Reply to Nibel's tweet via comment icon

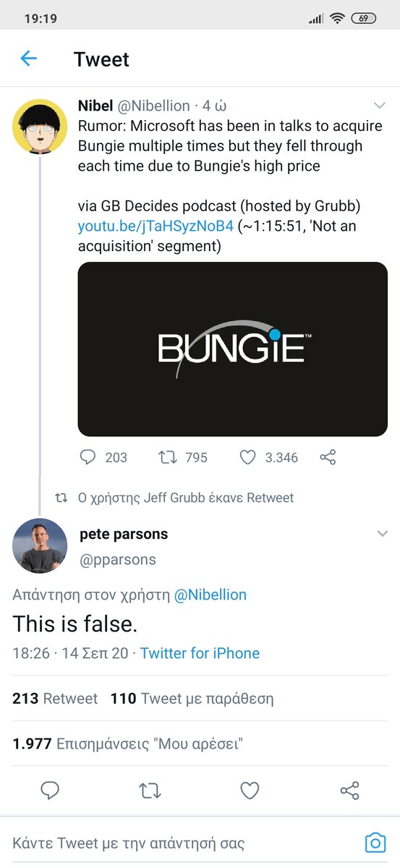point(88,457)
